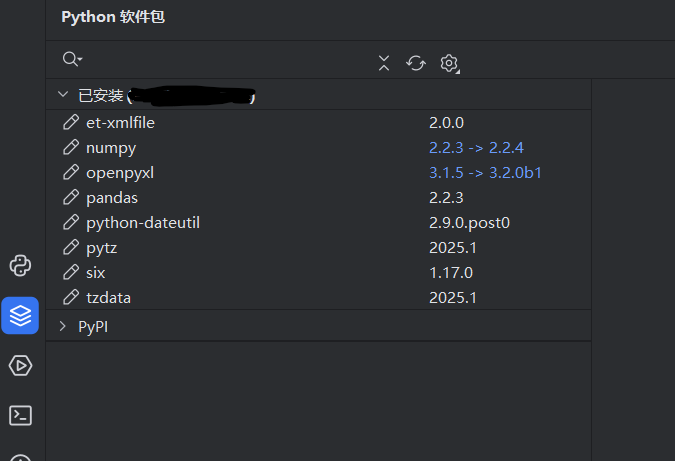
Task: Click the Python 软件包 panel title
Action: (x=114, y=17)
